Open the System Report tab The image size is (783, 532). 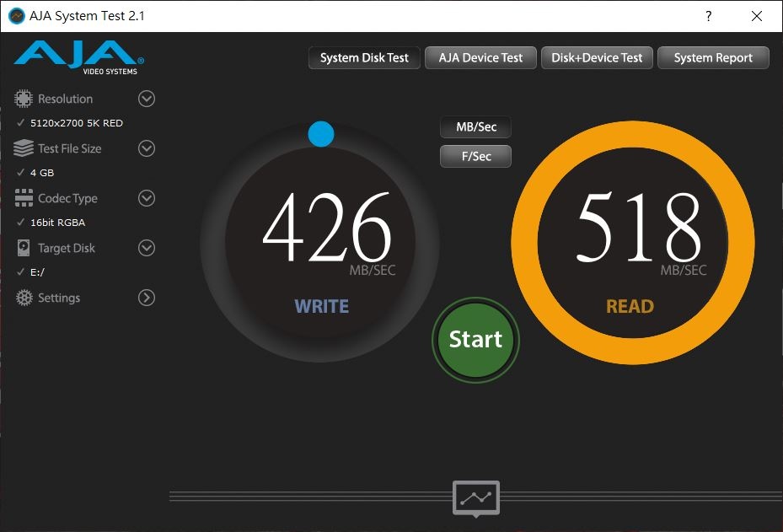click(713, 58)
